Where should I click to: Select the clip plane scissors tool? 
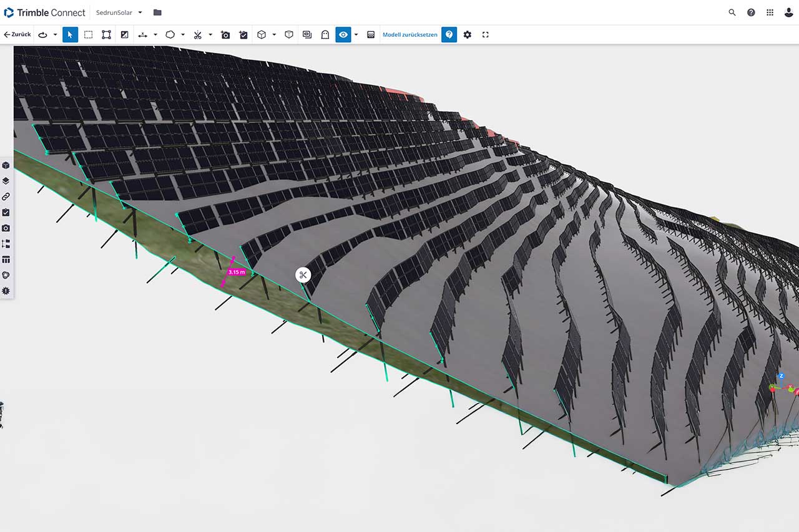(197, 35)
